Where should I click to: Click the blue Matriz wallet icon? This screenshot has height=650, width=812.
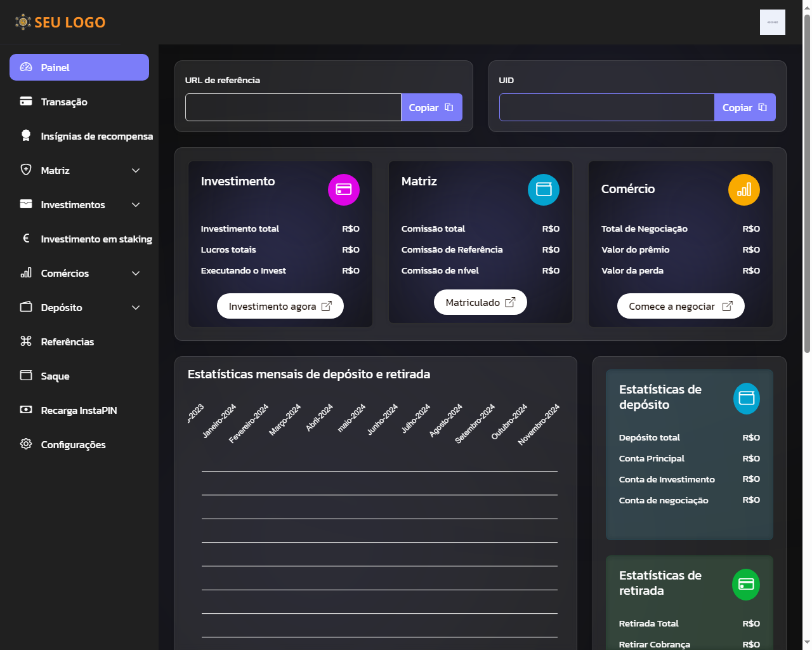(x=544, y=190)
